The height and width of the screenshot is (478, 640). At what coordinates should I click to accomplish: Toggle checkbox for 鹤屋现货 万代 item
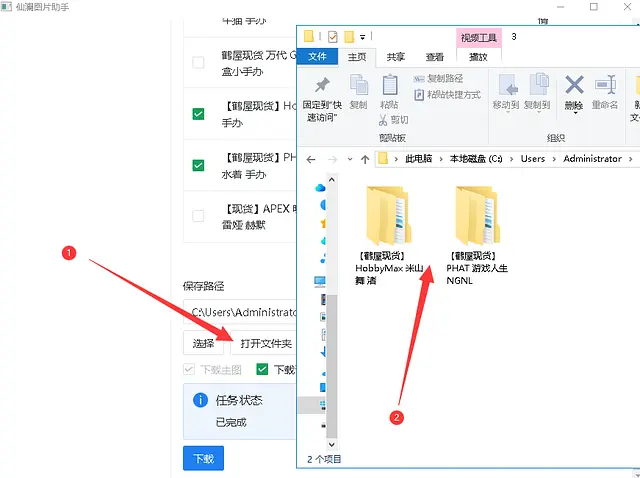198,62
